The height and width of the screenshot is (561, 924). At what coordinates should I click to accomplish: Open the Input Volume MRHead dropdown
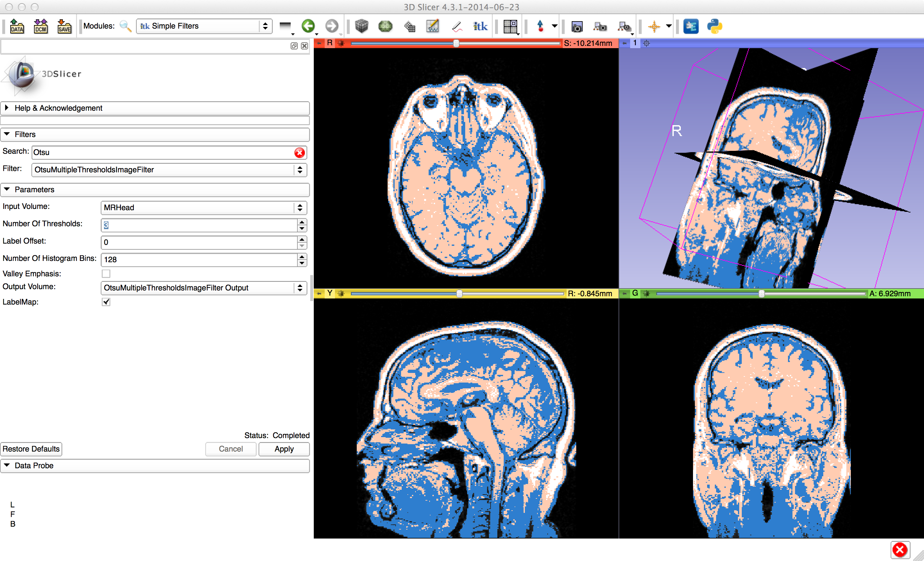point(204,207)
